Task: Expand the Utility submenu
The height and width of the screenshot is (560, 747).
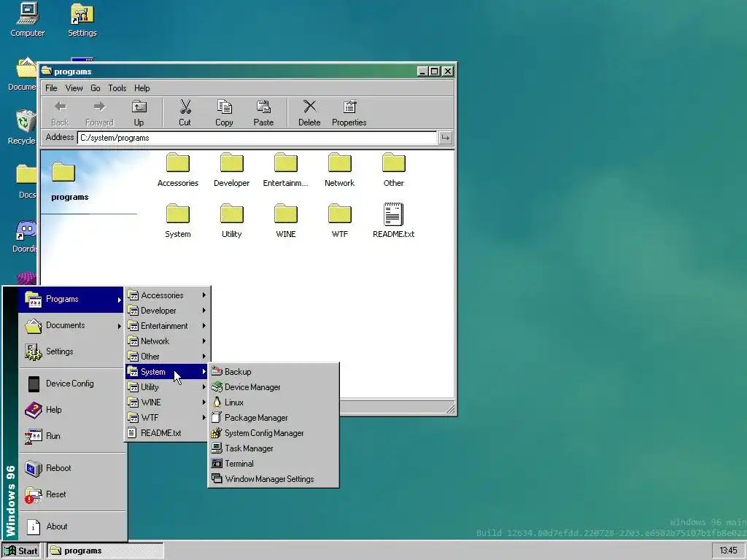Action: pyautogui.click(x=167, y=387)
